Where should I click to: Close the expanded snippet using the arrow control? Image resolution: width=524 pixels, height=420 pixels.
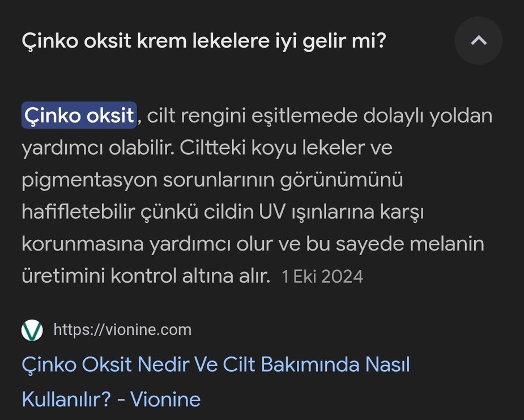(x=479, y=40)
